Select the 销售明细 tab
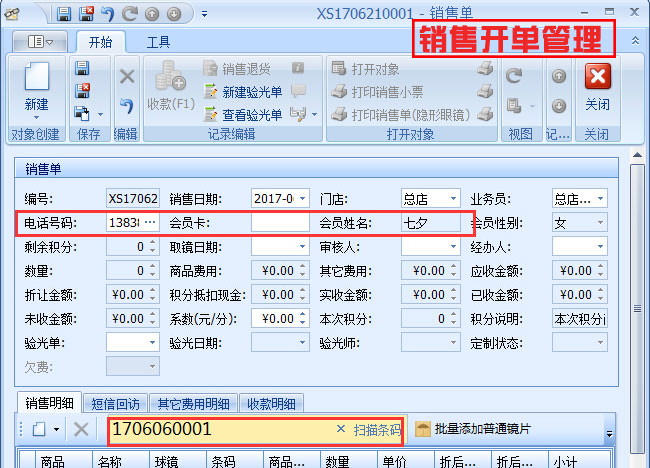Image resolution: width=650 pixels, height=468 pixels. click(x=49, y=403)
